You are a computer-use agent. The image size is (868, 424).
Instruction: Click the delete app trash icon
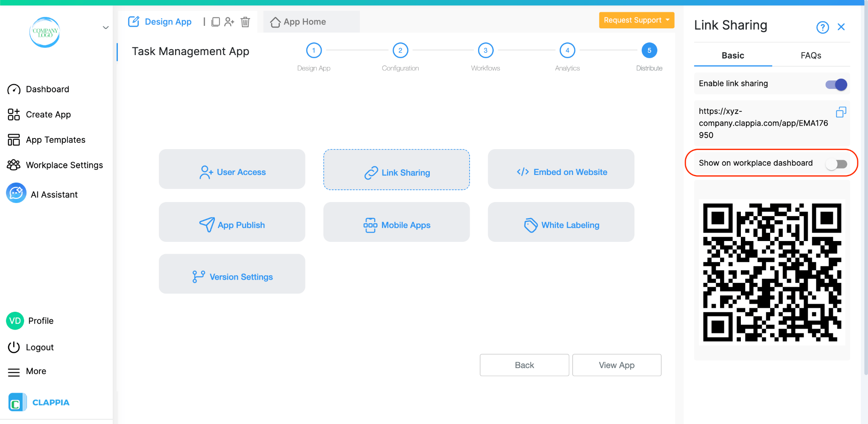coord(245,22)
